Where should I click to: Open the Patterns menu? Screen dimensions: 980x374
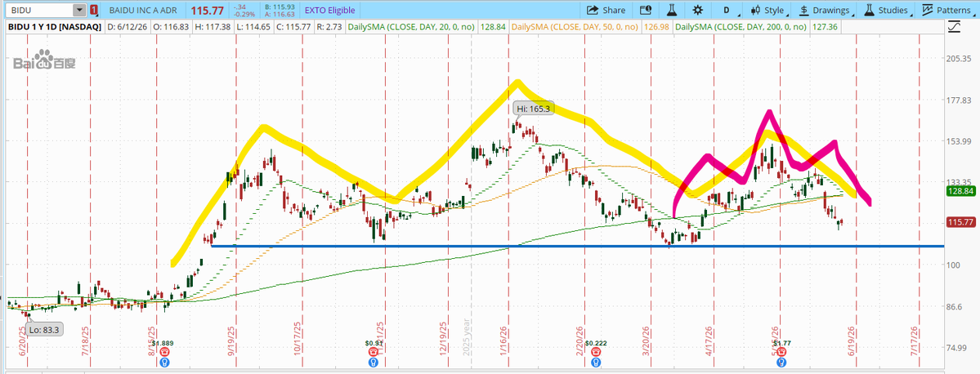click(x=948, y=10)
